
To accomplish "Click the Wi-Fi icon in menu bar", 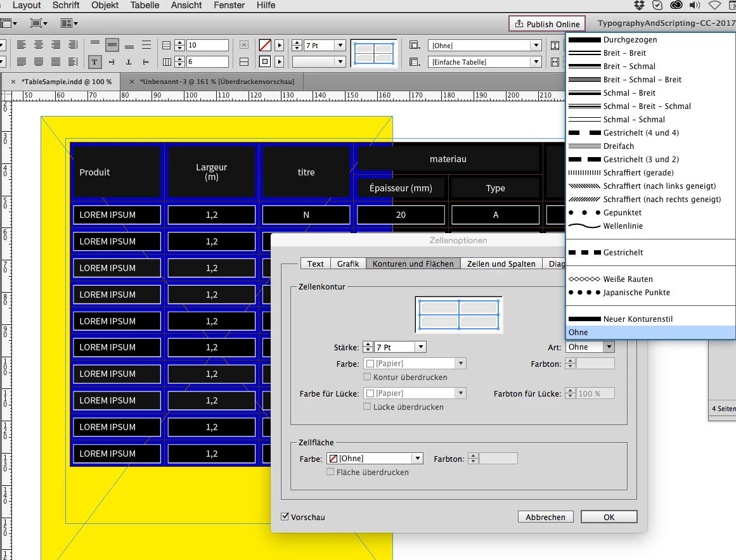I will tap(714, 5).
